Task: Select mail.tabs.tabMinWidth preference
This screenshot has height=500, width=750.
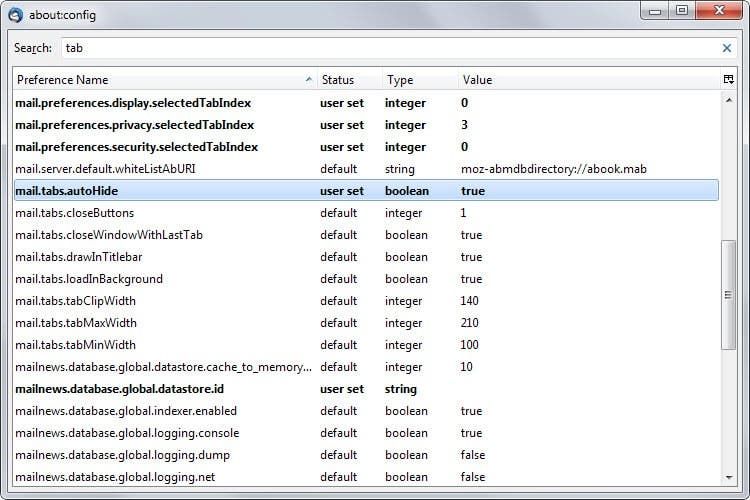Action: (x=366, y=345)
